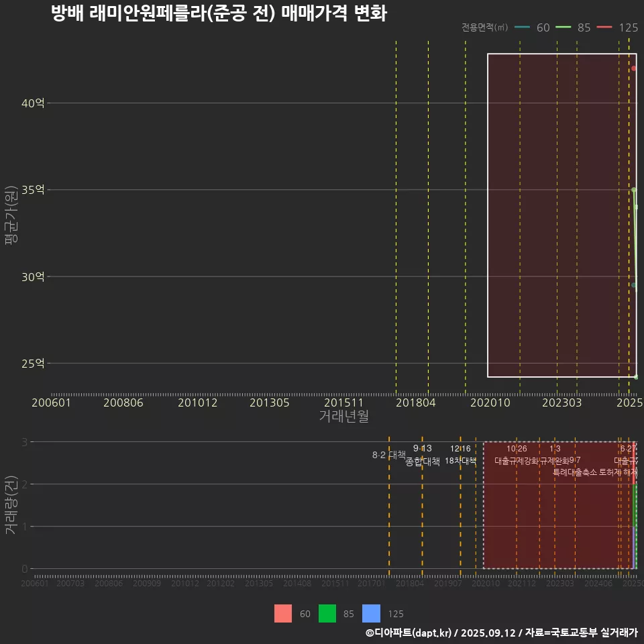Screen dimensions: 644x644
Task: Click '201804' on the price chart x-axis
Action: coord(416,402)
